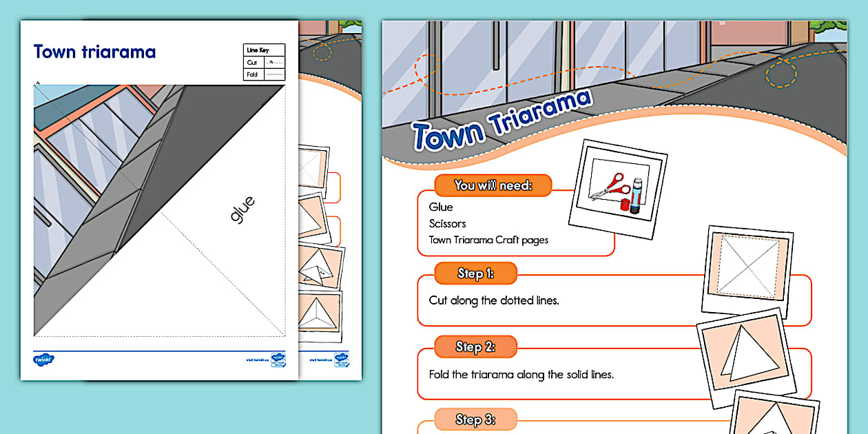Click the Twinkl logo on the craft page
This screenshot has width=868, height=434.
tap(43, 359)
